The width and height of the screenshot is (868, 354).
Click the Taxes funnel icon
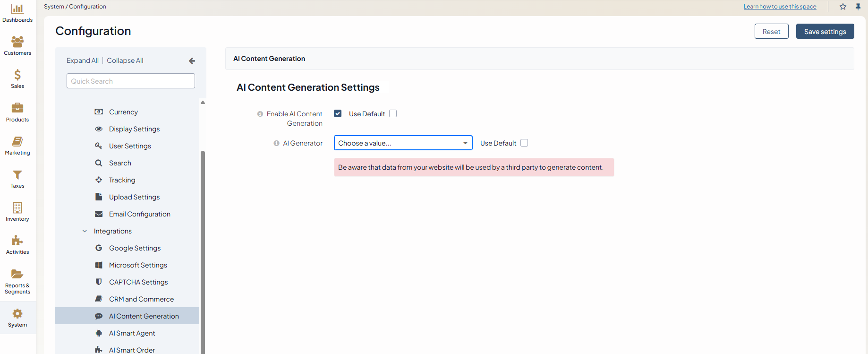click(17, 175)
